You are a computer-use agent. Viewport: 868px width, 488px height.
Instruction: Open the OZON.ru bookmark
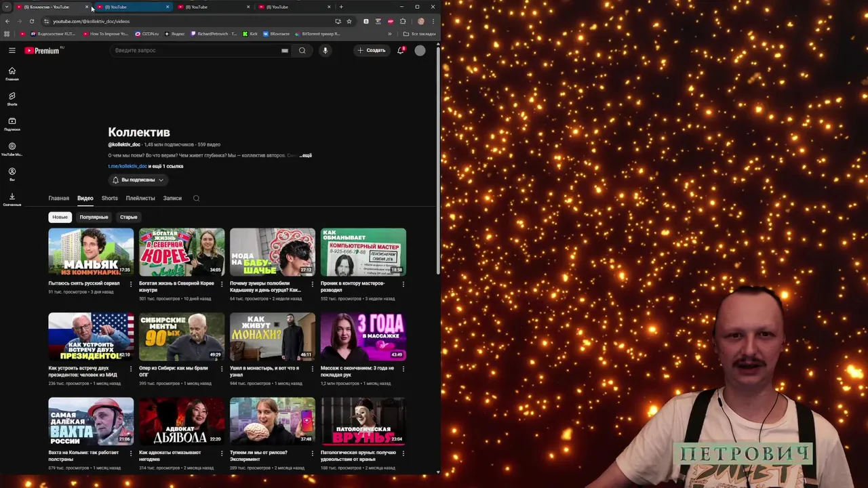(x=147, y=34)
